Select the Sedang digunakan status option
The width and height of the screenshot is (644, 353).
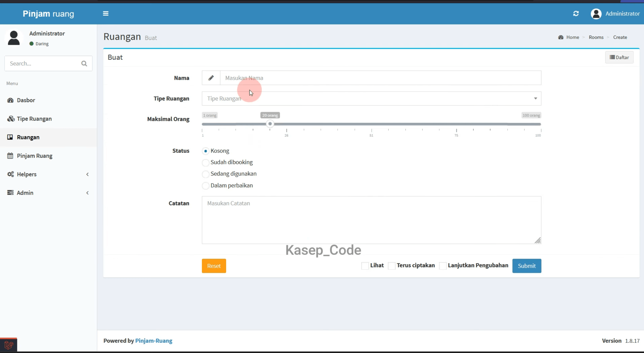pyautogui.click(x=206, y=174)
